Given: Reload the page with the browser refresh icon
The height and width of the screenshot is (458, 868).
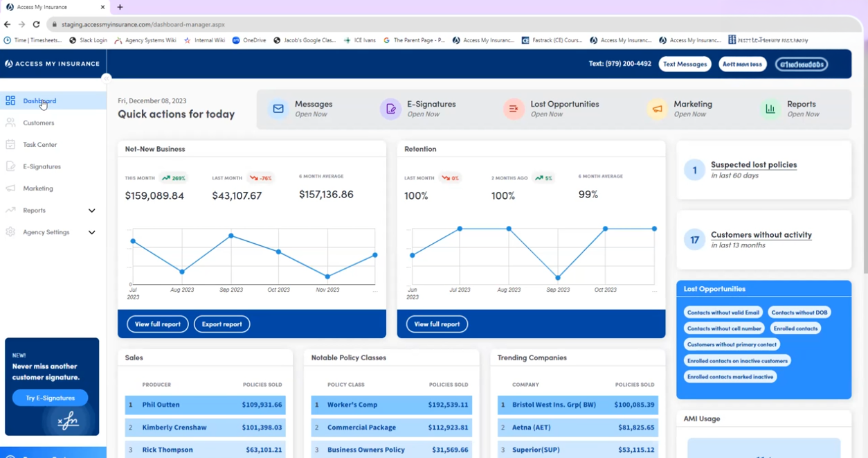Looking at the screenshot, I should tap(36, 24).
